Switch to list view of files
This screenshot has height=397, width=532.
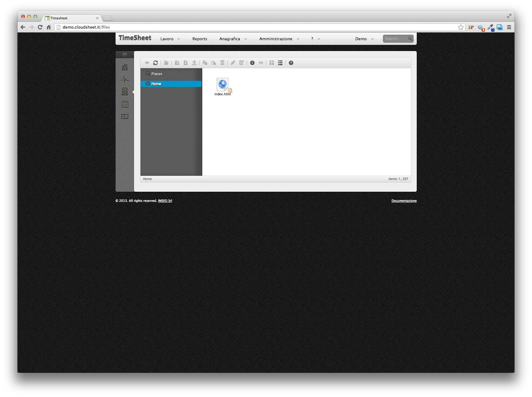(280, 63)
